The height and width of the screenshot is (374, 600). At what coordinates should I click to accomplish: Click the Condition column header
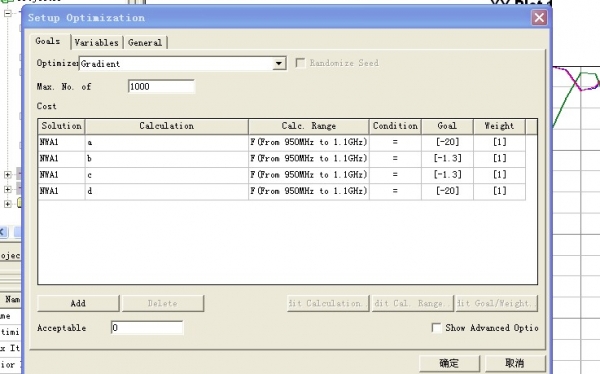coord(395,126)
